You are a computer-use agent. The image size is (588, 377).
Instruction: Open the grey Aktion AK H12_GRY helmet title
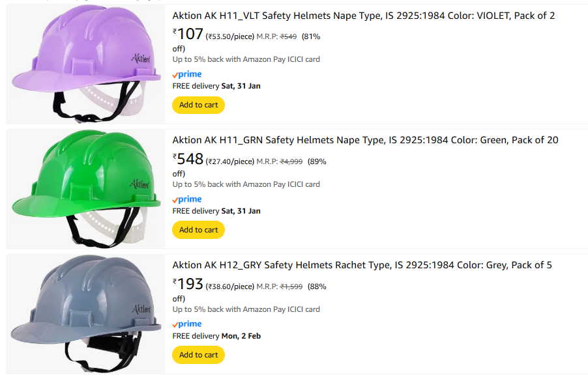pos(362,265)
